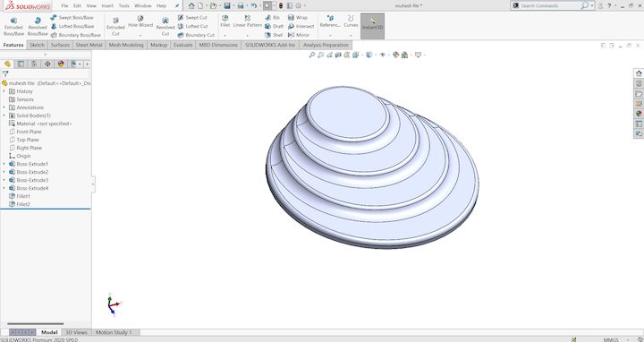The width and height of the screenshot is (644, 342).
Task: Open the Tools menu
Action: [x=123, y=5]
